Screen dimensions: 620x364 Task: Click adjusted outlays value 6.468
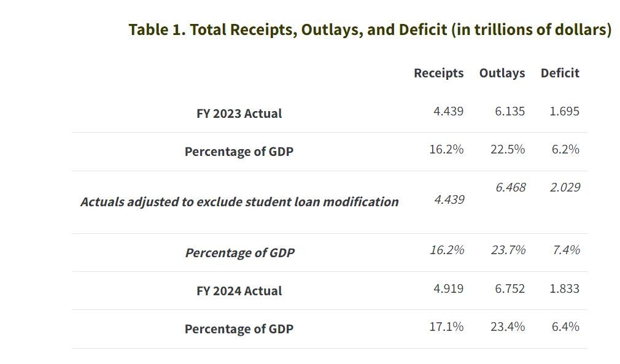point(510,188)
